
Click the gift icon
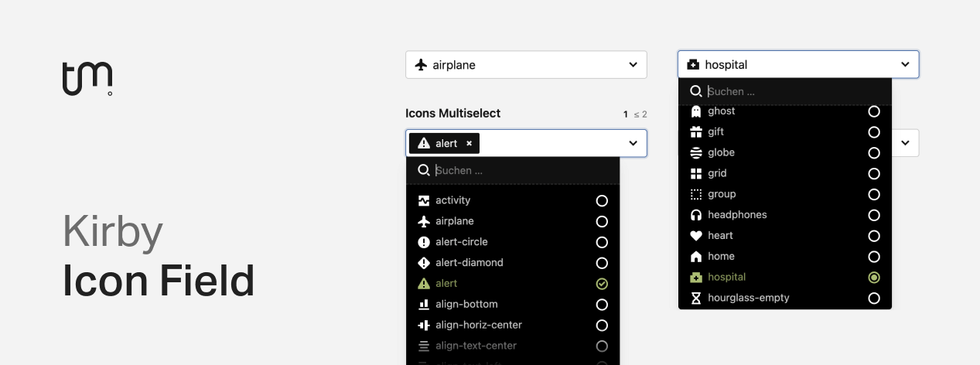[695, 132]
